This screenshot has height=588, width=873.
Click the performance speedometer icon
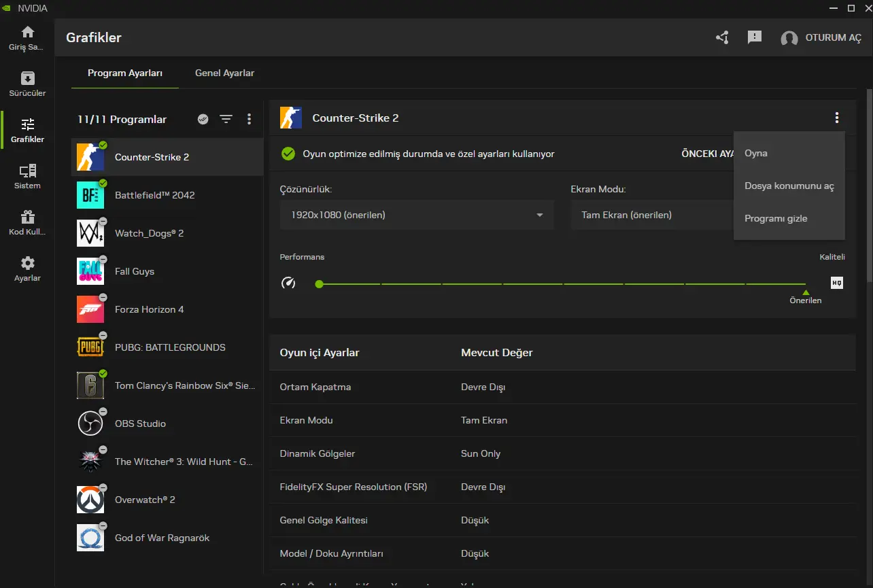pyautogui.click(x=288, y=283)
